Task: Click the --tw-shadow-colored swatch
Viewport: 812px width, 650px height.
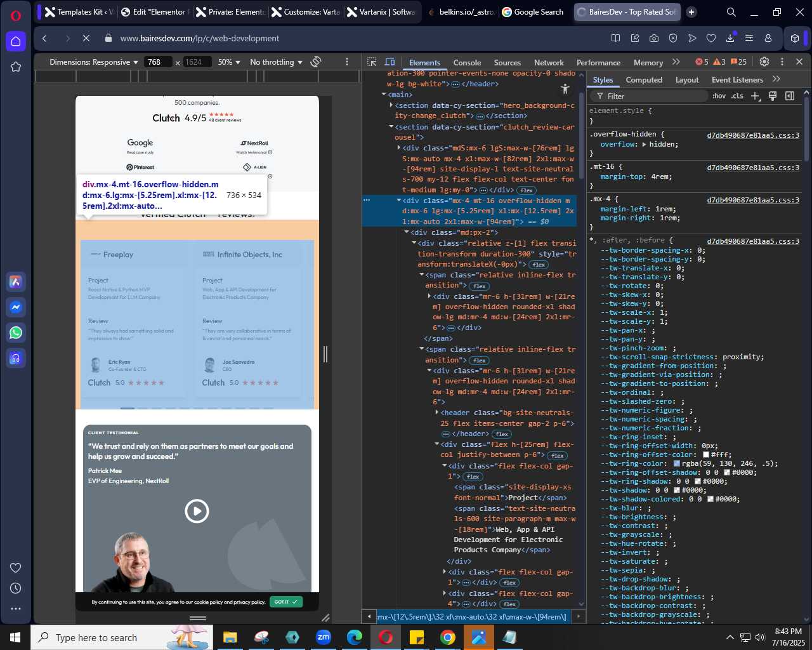Action: [710, 499]
